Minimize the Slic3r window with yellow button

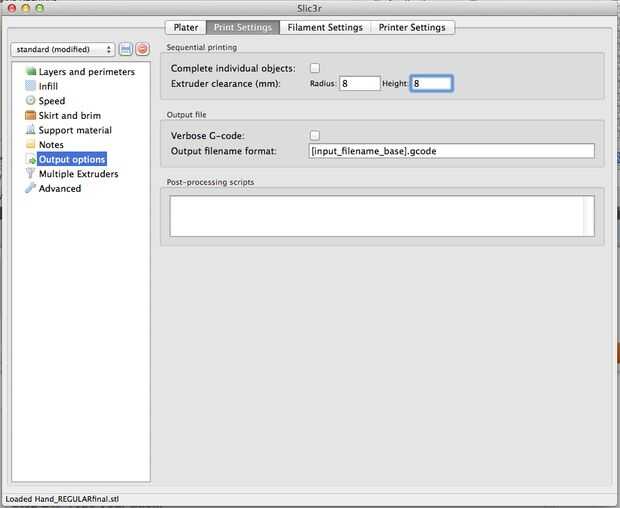(x=26, y=8)
